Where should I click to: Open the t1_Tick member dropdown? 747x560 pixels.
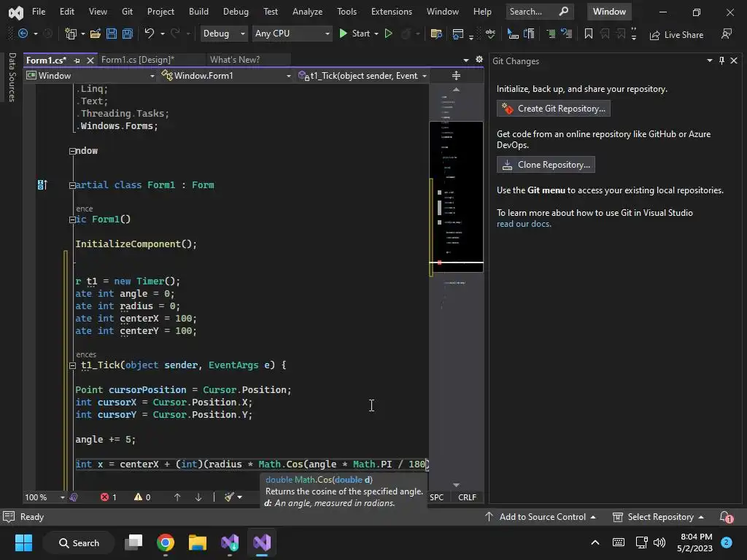pyautogui.click(x=362, y=76)
